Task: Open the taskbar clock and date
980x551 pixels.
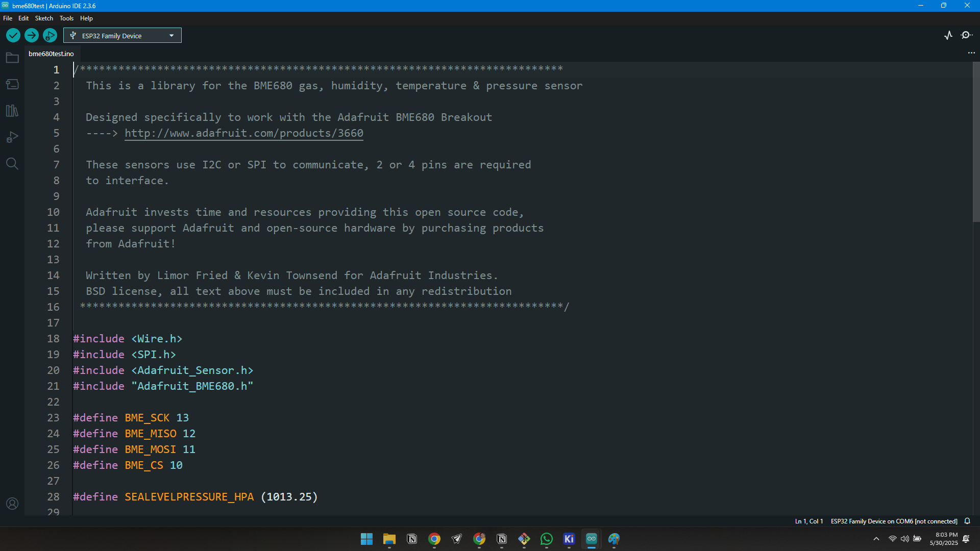Action: coord(944,539)
